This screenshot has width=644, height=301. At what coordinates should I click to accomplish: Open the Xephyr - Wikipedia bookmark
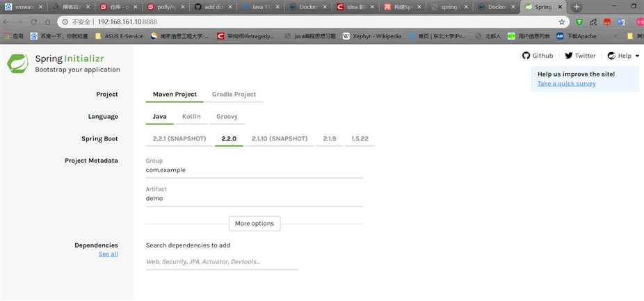pos(371,36)
